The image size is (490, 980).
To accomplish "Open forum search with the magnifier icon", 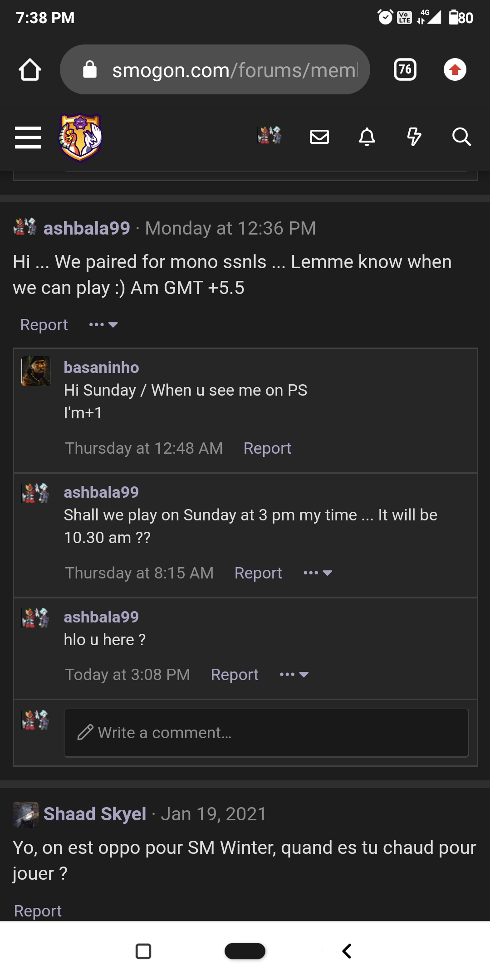I will pos(462,137).
